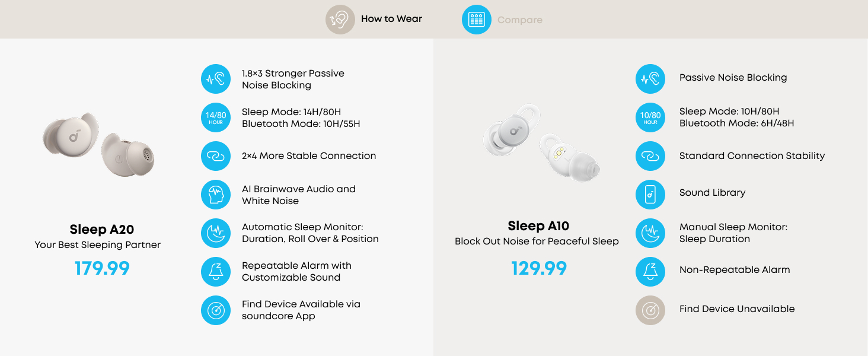The image size is (868, 356).
Task: Click the Sleep A20 stable connection icon
Action: [216, 156]
